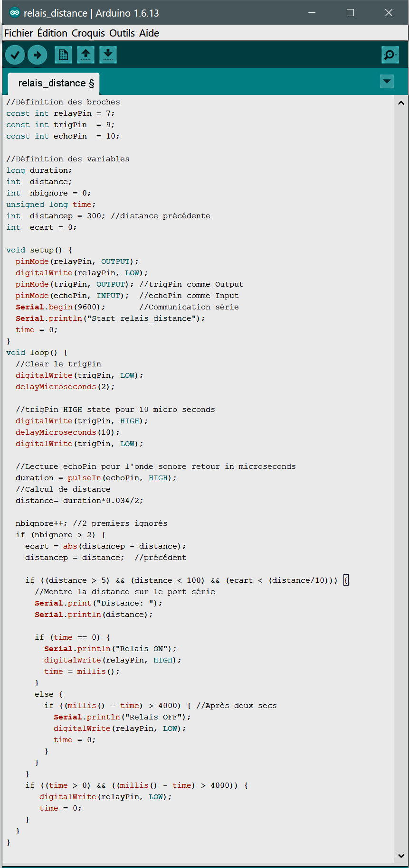Click the Verify (checkmark) button
This screenshot has height=868, width=409.
click(x=15, y=55)
